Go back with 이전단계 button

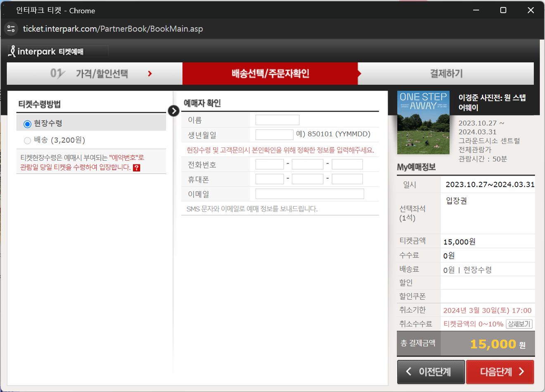click(x=431, y=372)
